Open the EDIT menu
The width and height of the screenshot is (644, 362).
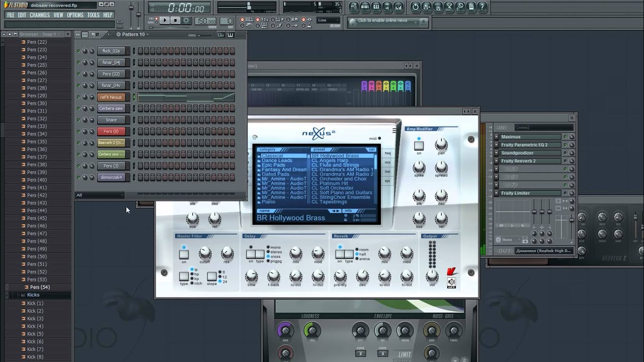point(22,15)
